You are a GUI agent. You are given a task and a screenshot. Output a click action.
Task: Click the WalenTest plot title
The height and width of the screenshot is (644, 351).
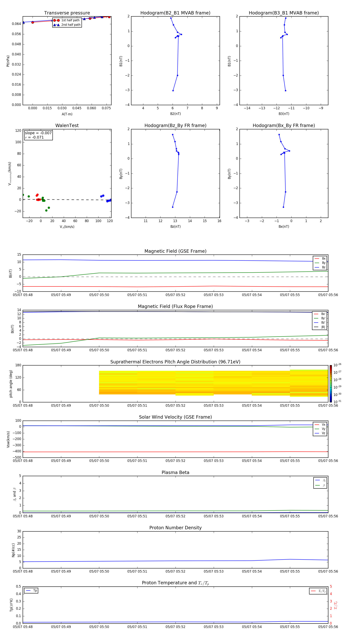point(67,125)
